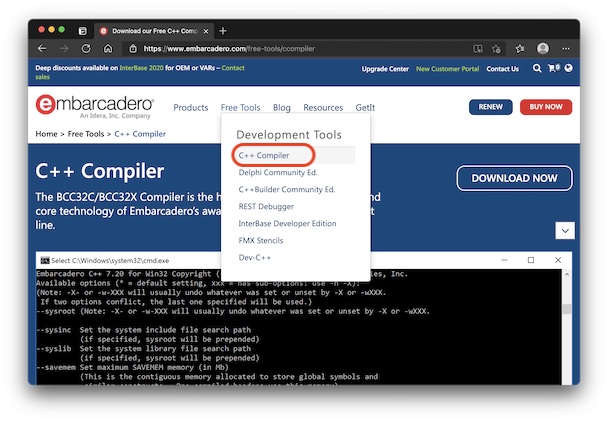Open the browser profile avatar
This screenshot has height=422, width=608.
(543, 48)
